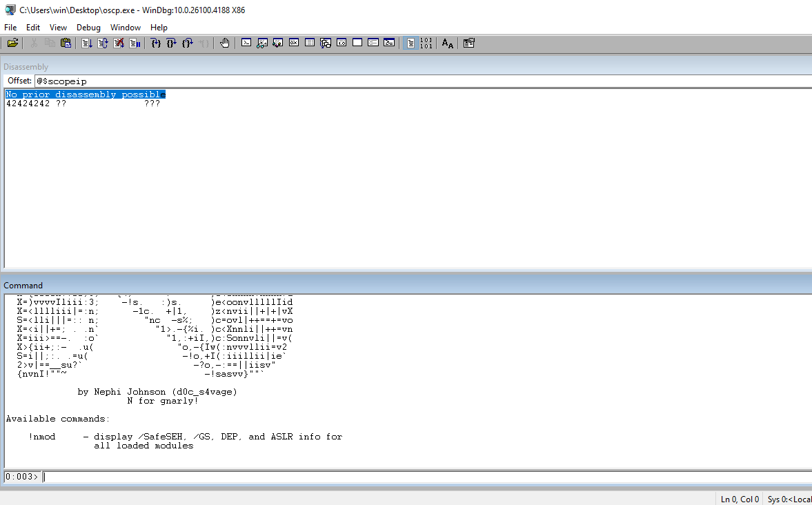The width and height of the screenshot is (812, 505).
Task: Enable Source mode on toggle
Action: pyautogui.click(x=410, y=43)
